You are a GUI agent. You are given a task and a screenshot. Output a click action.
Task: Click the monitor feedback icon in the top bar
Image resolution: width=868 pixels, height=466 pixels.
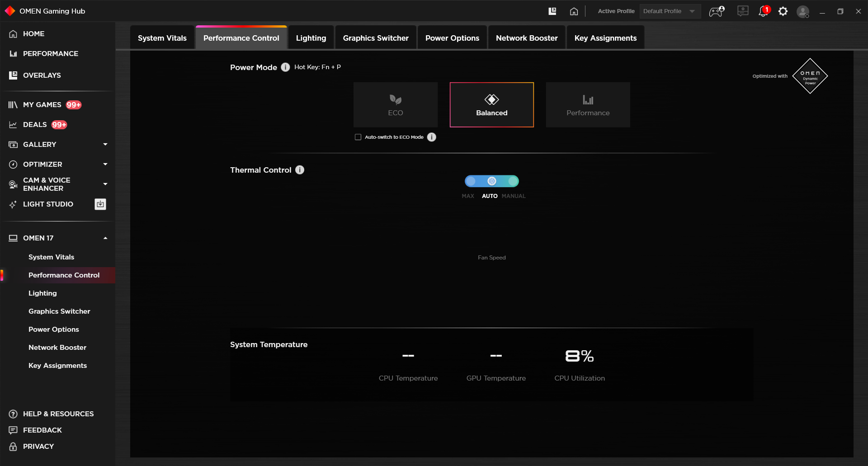[743, 11]
